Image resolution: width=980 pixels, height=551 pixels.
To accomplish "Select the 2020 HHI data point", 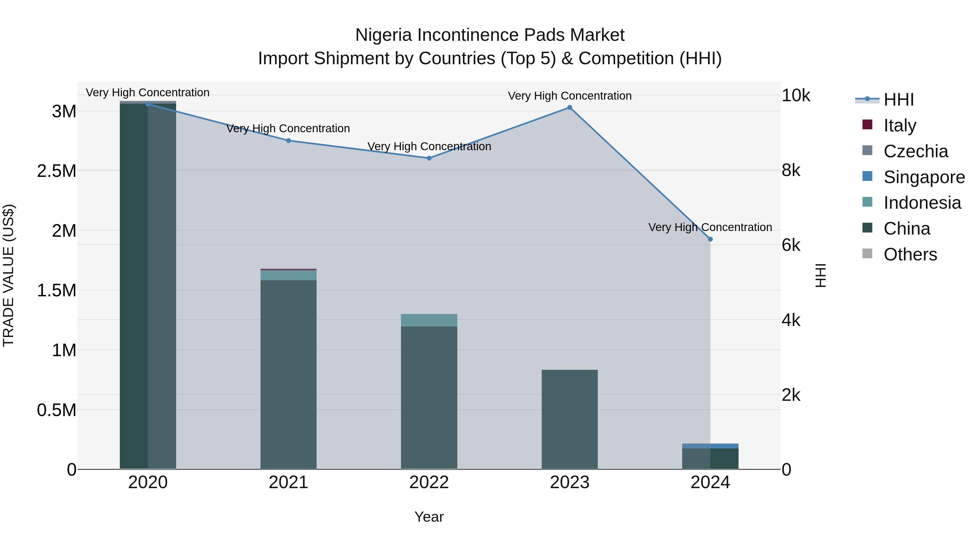I will tap(148, 104).
